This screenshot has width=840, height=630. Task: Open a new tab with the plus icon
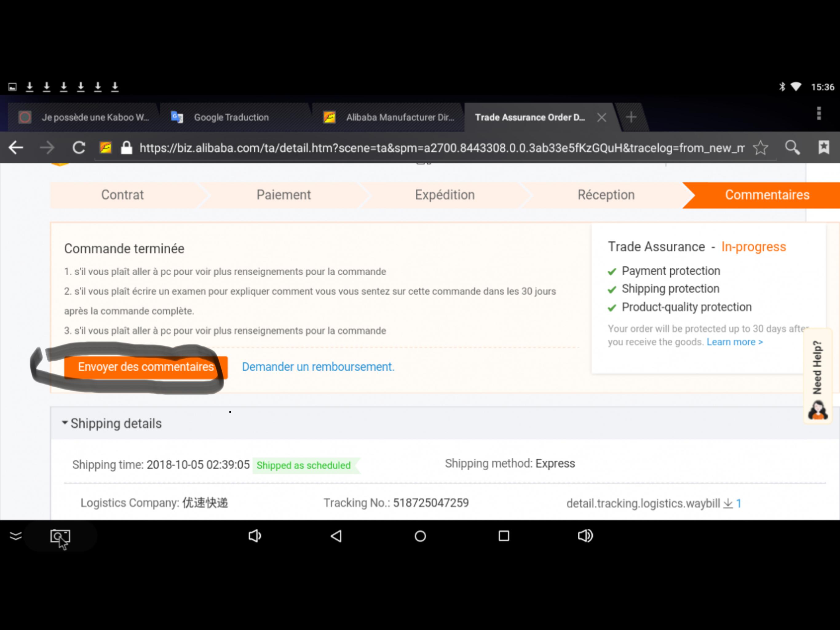click(631, 117)
